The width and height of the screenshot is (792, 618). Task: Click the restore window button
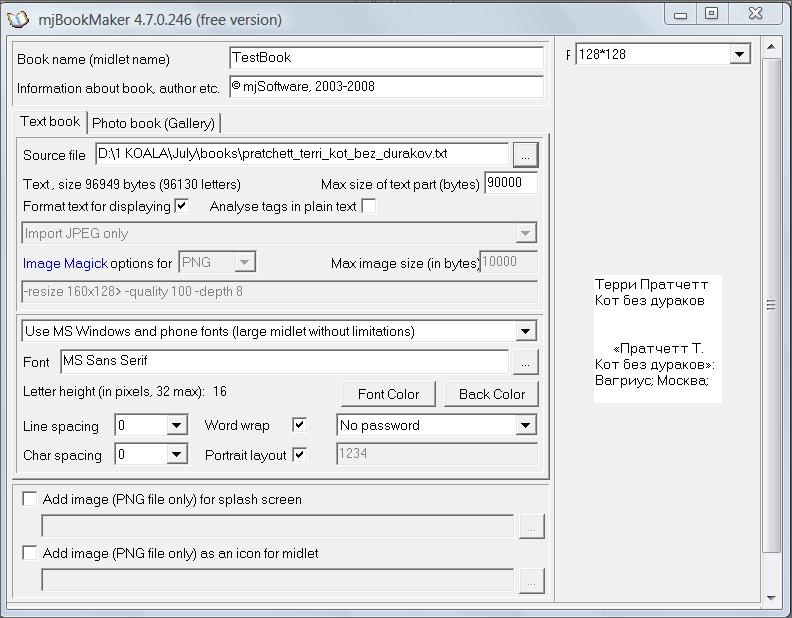coord(711,14)
